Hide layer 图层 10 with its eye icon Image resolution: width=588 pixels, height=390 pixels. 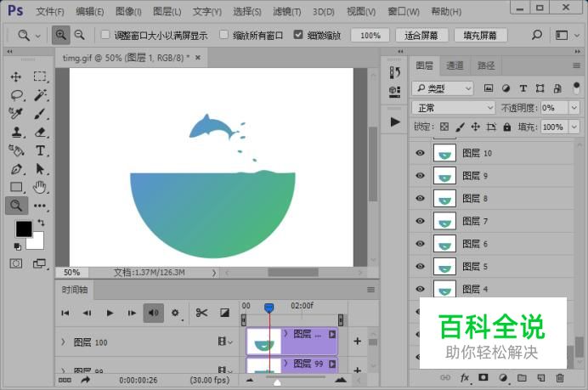[x=419, y=154]
